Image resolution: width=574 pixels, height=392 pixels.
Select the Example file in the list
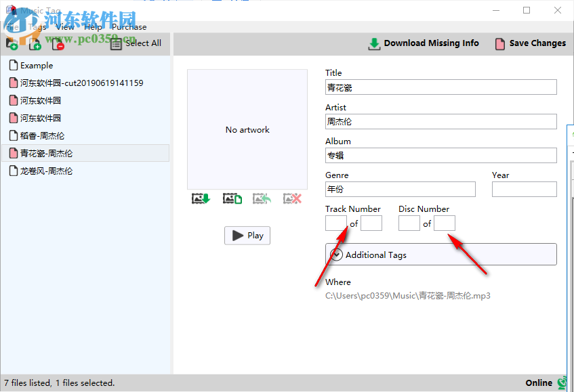[x=85, y=66]
